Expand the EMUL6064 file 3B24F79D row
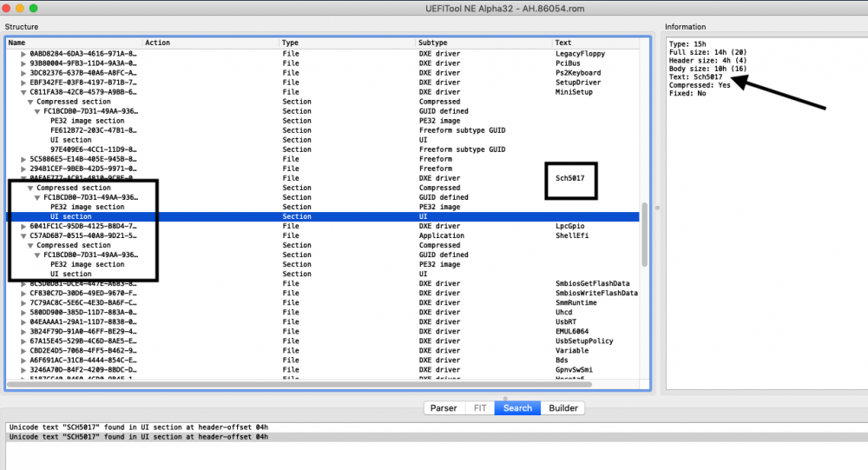This screenshot has width=868, height=470. click(23, 332)
